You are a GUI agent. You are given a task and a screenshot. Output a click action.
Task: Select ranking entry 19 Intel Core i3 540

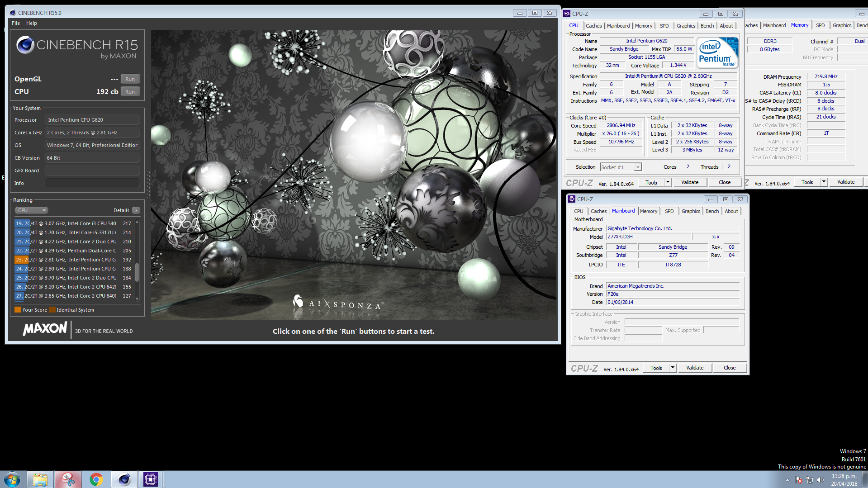point(73,223)
